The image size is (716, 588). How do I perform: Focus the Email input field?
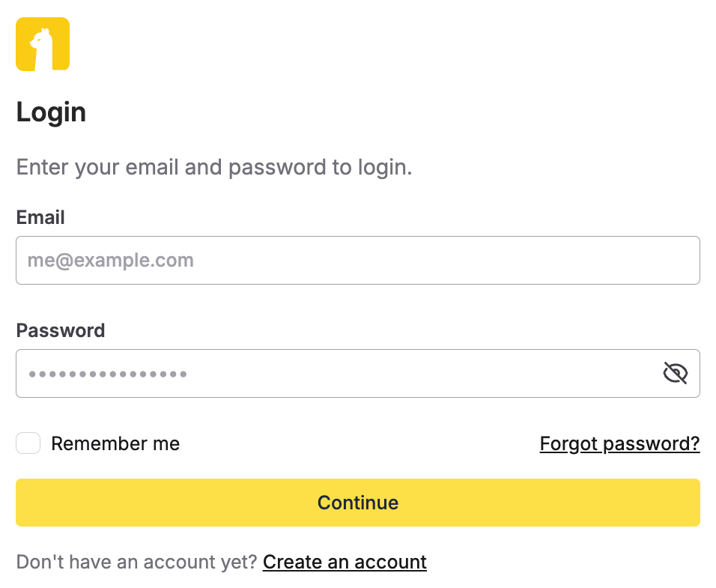[x=357, y=261]
